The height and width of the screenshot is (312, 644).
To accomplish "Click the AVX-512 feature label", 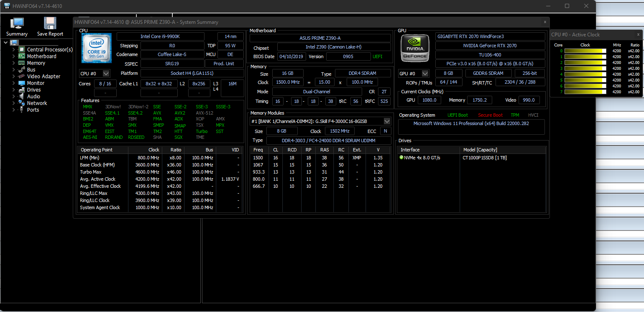I will 204,113.
